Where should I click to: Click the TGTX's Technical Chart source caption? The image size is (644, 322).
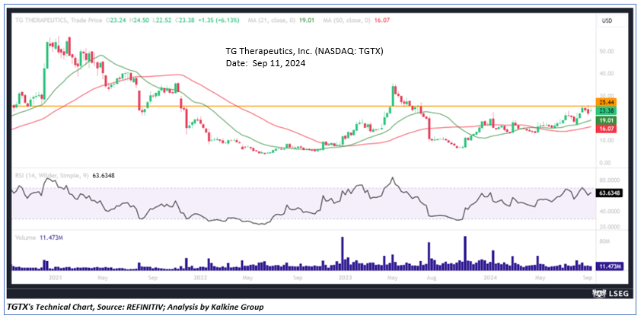coord(135,307)
